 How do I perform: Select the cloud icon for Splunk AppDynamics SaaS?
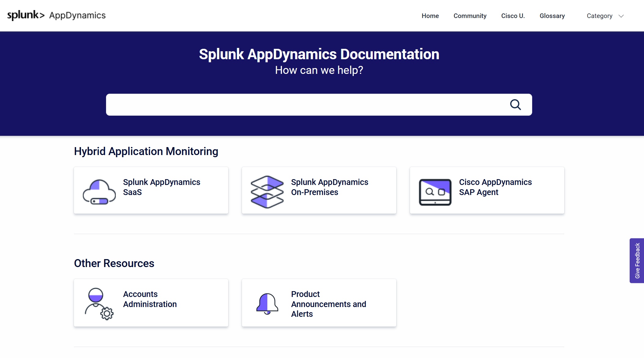(x=97, y=190)
